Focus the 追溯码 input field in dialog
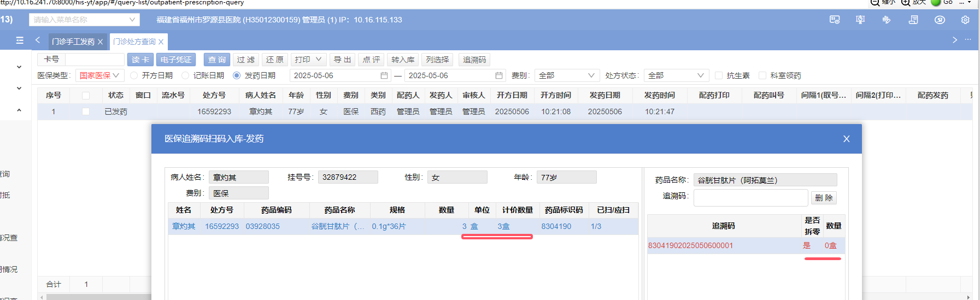The image size is (980, 300). [x=750, y=197]
